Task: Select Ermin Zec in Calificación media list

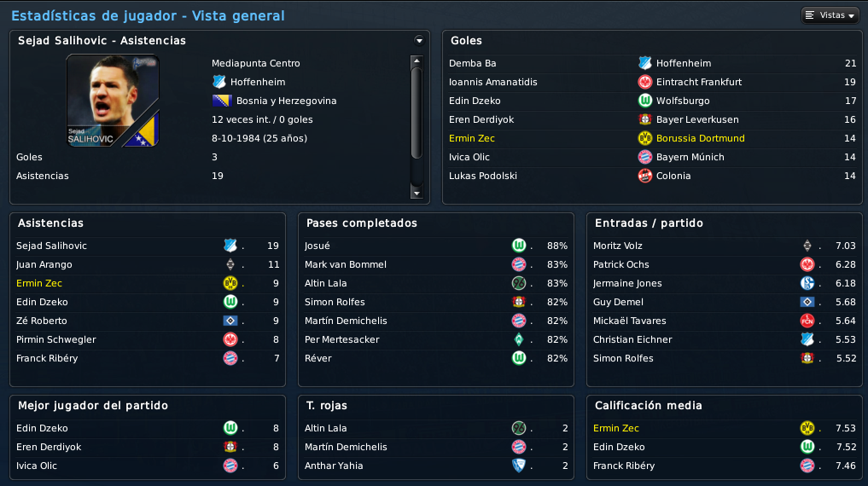Action: (x=615, y=428)
